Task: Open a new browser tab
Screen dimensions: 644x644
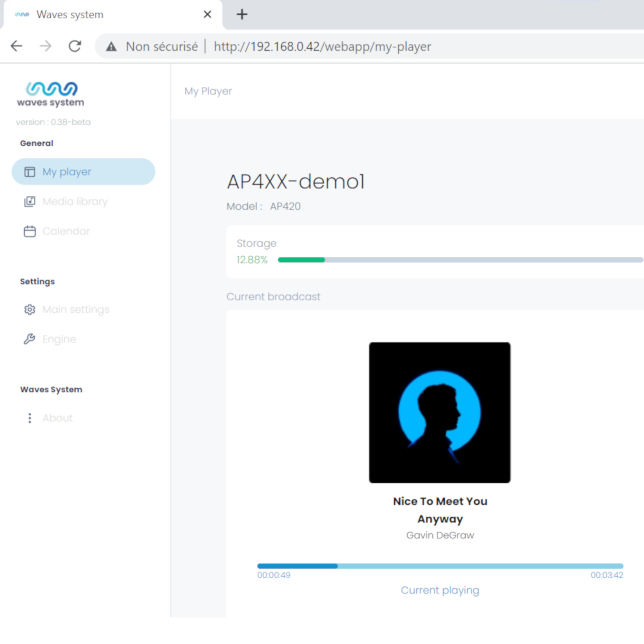Action: coord(242,14)
